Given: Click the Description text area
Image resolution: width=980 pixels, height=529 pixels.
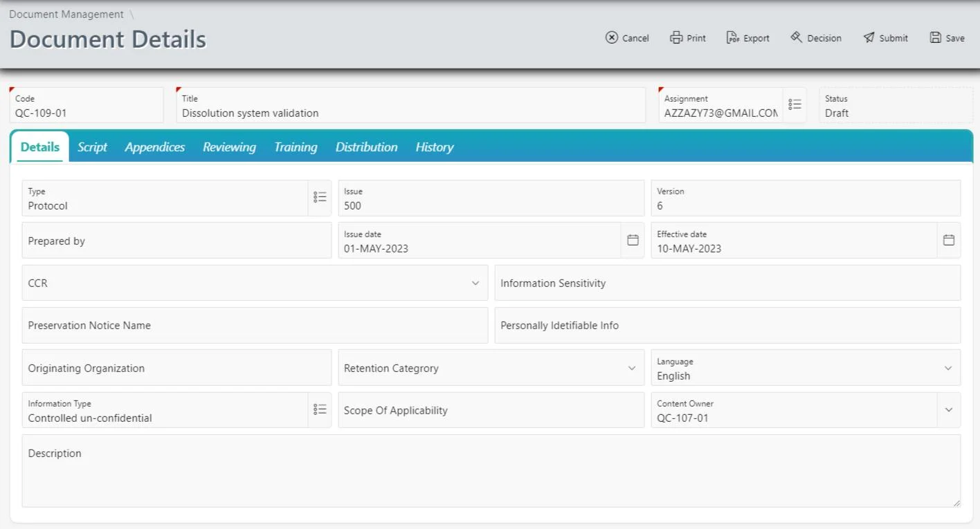Looking at the screenshot, I should click(x=491, y=470).
